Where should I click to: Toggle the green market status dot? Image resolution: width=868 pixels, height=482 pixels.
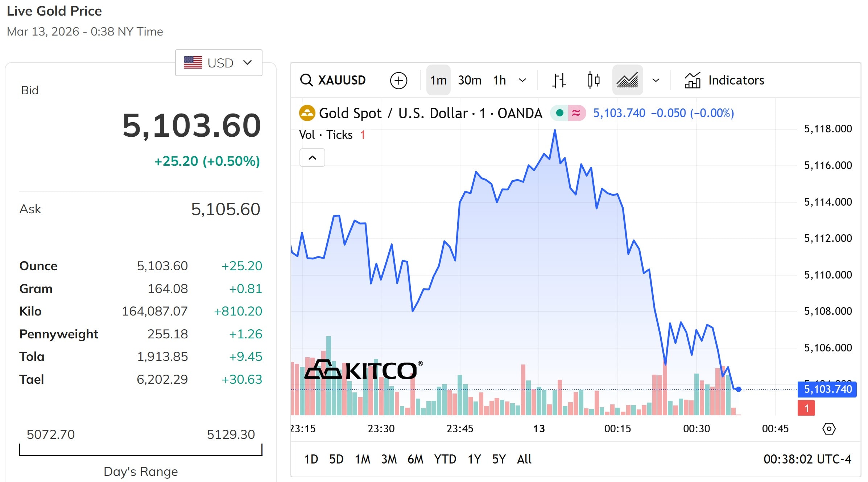tap(559, 113)
